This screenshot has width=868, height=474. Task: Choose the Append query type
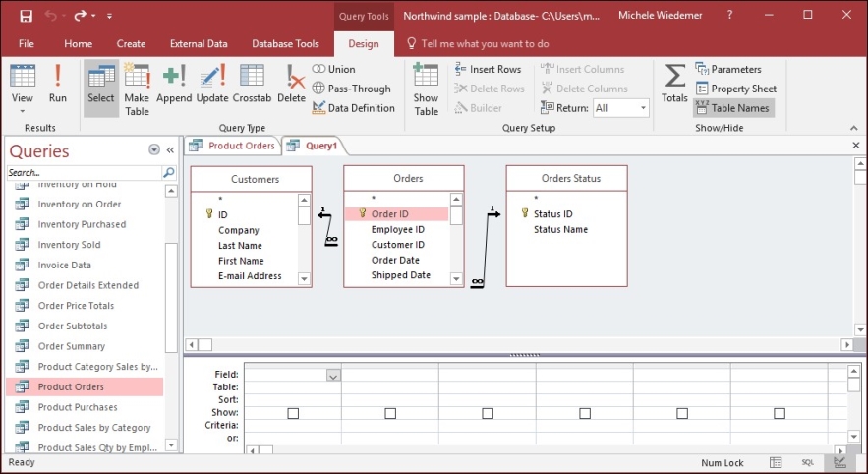point(174,85)
